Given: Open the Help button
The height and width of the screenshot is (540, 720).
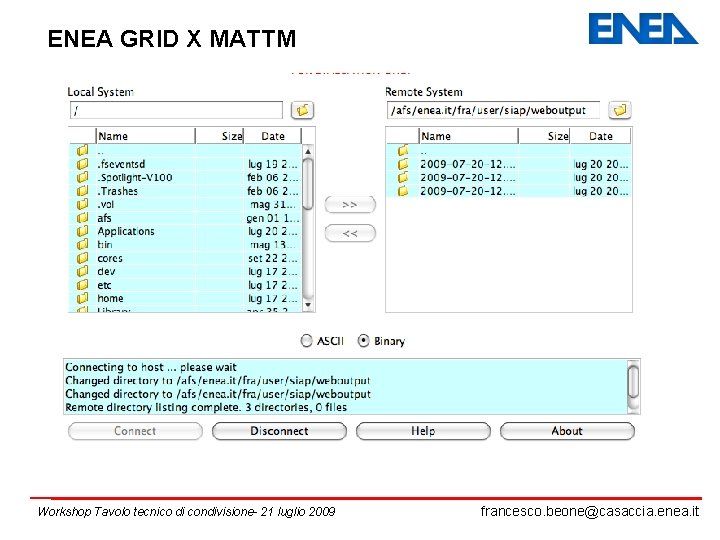Looking at the screenshot, I should pyautogui.click(x=423, y=431).
